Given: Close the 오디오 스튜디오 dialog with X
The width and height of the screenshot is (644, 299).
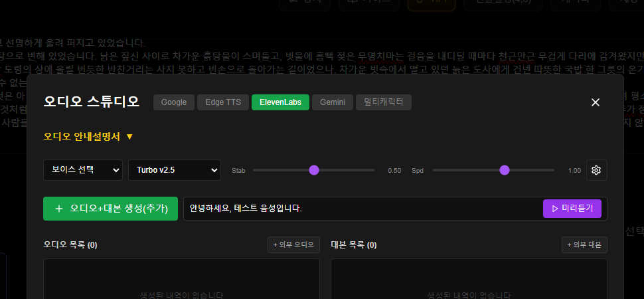Looking at the screenshot, I should pyautogui.click(x=595, y=102).
